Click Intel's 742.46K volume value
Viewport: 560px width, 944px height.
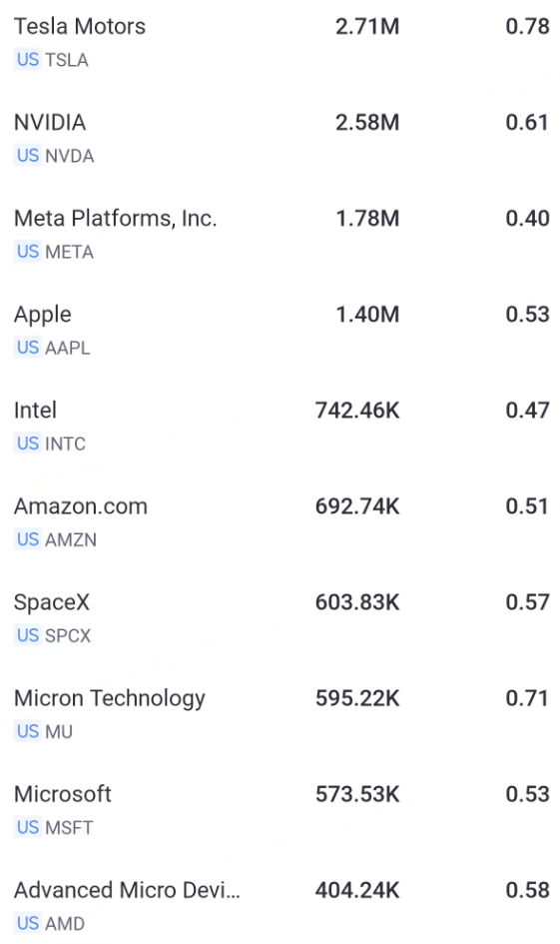357,410
